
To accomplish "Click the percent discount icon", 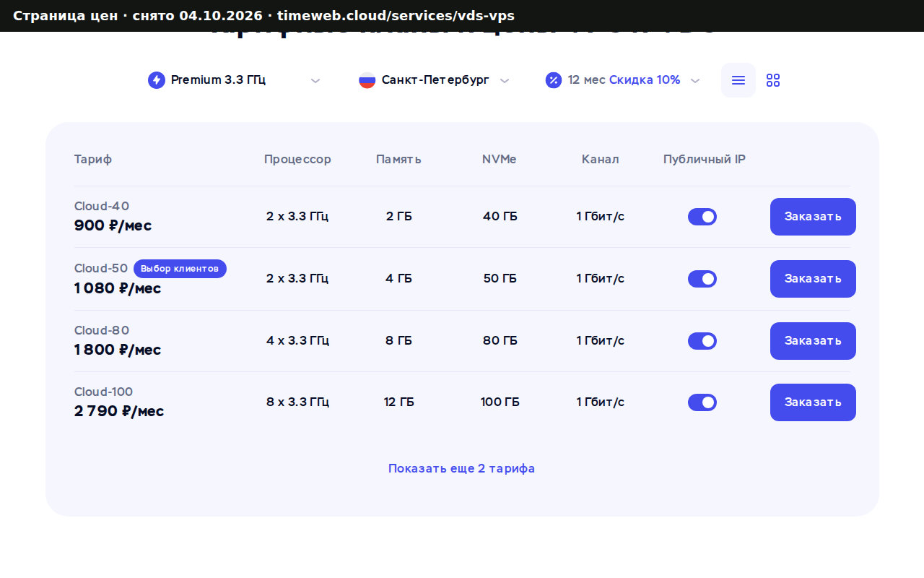I will (x=554, y=80).
